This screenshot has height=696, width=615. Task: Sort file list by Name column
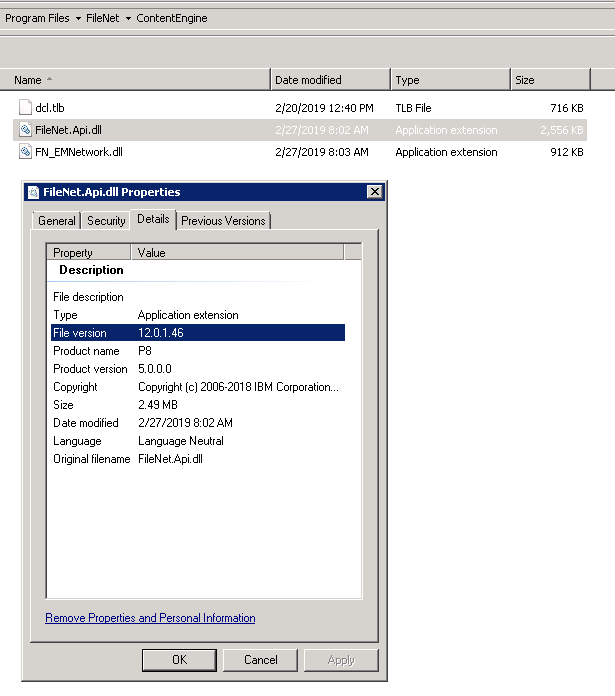[135, 80]
